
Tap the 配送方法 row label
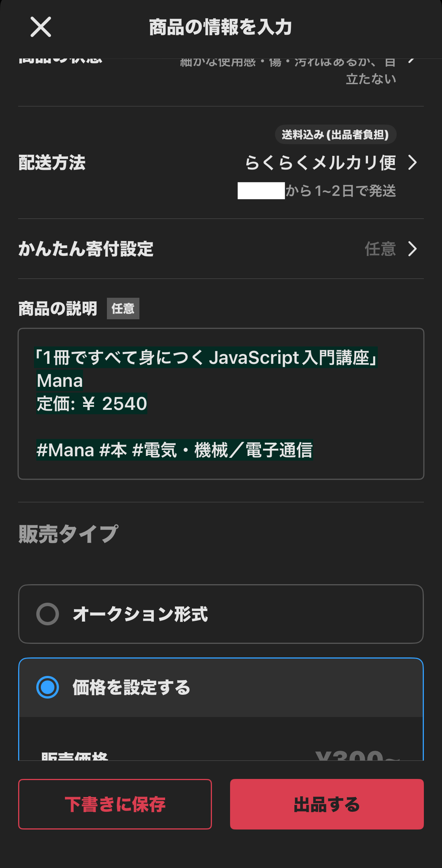[x=52, y=163]
